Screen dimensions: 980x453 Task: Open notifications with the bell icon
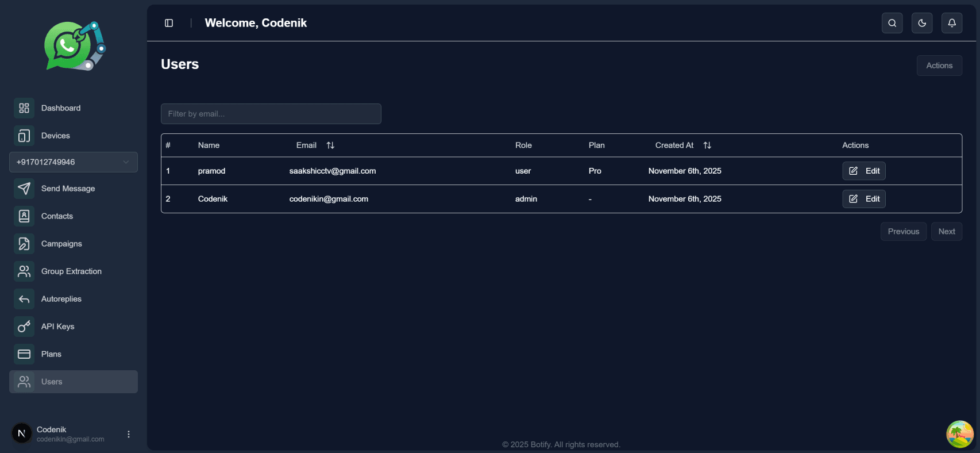952,23
